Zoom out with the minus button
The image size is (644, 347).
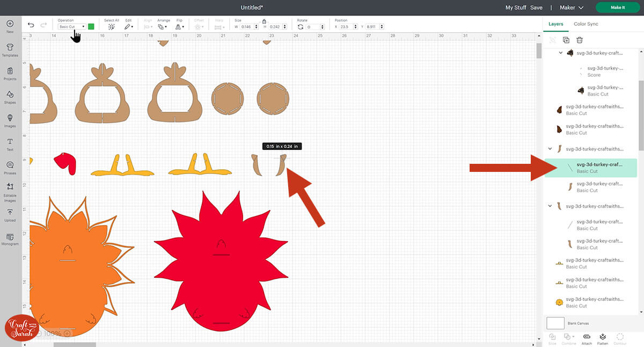click(x=38, y=334)
